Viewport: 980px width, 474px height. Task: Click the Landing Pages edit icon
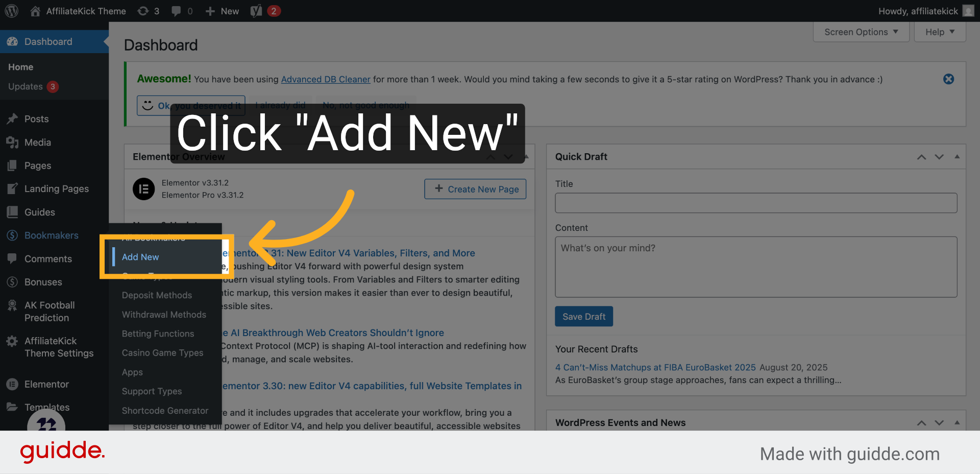[x=12, y=188]
